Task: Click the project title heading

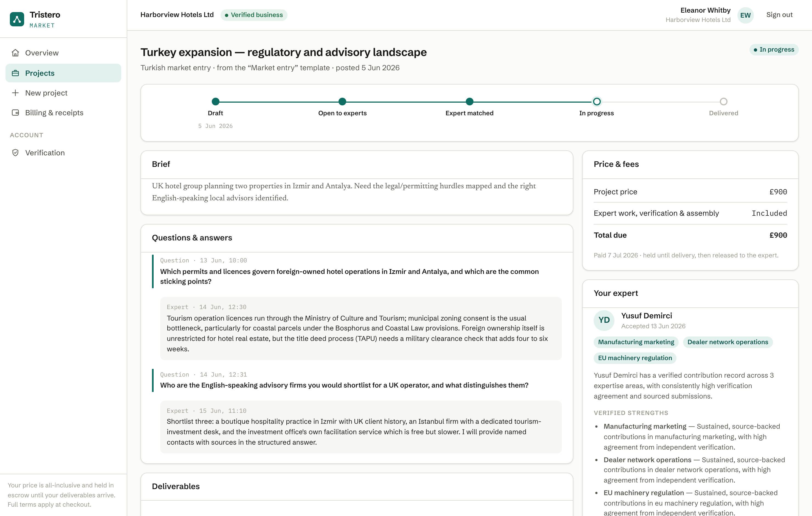Action: [x=284, y=52]
